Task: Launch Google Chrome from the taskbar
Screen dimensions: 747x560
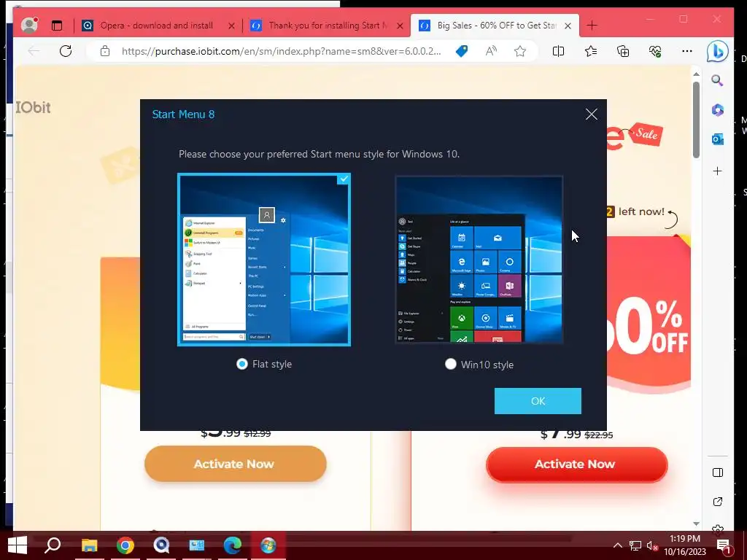Action: coord(125,545)
